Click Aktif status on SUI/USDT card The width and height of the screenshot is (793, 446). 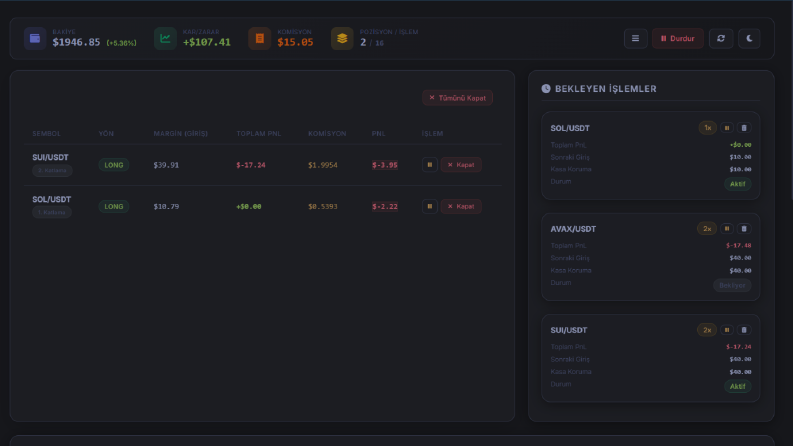coord(737,386)
